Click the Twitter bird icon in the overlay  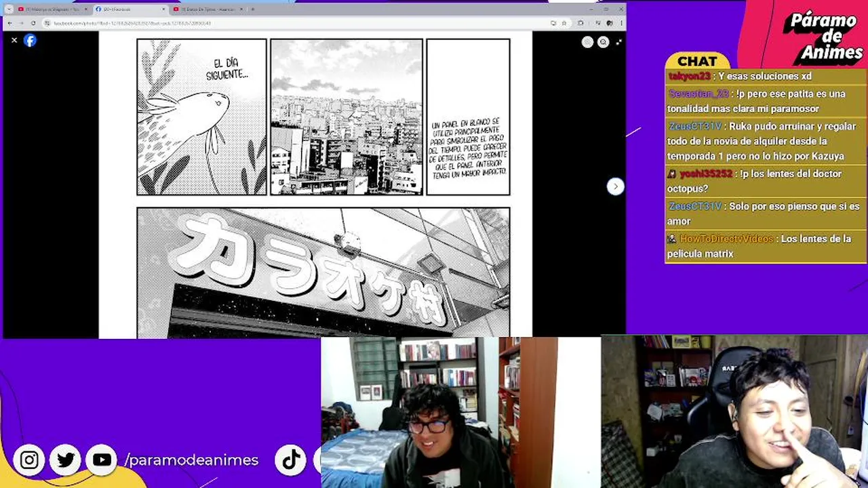point(66,460)
